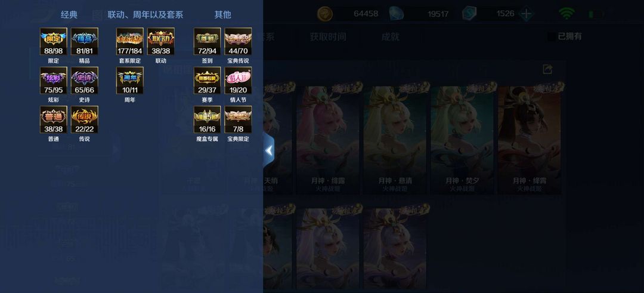
Task: Select the 炫彩 category badge
Action: pos(54,81)
